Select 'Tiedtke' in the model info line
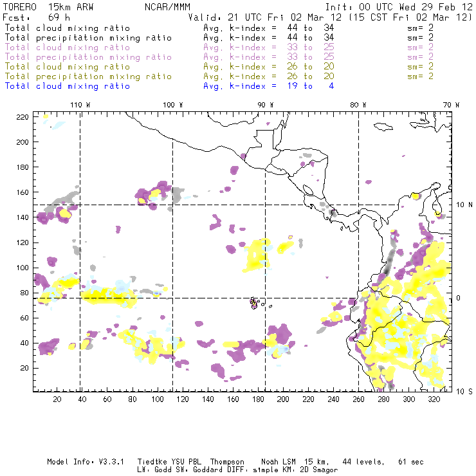Image resolution: width=476 pixels, height=476 pixels. 152,462
